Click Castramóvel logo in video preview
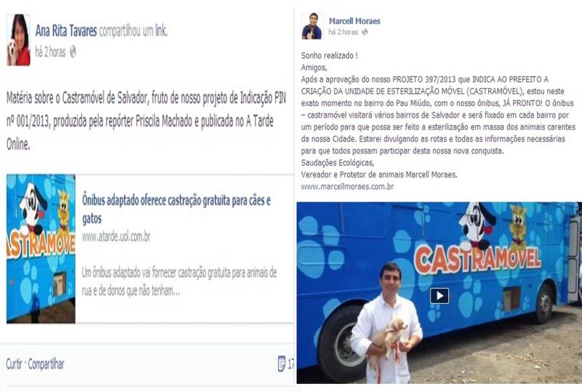The height and width of the screenshot is (392, 582). tap(477, 259)
